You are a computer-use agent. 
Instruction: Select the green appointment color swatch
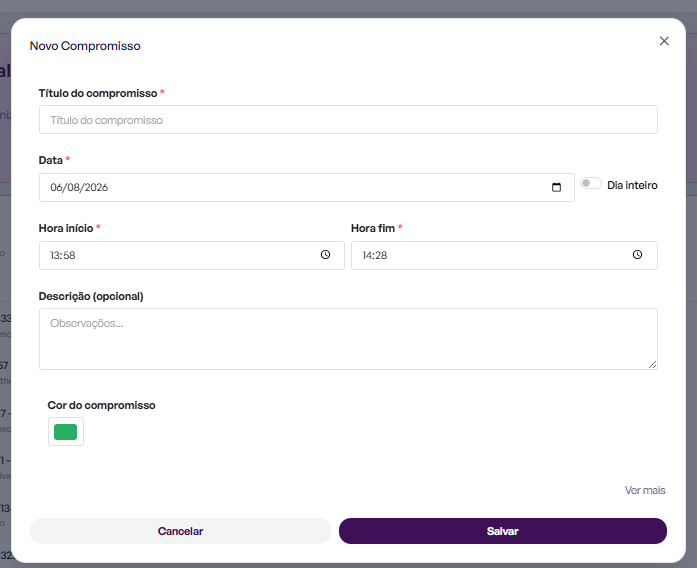[x=65, y=432]
